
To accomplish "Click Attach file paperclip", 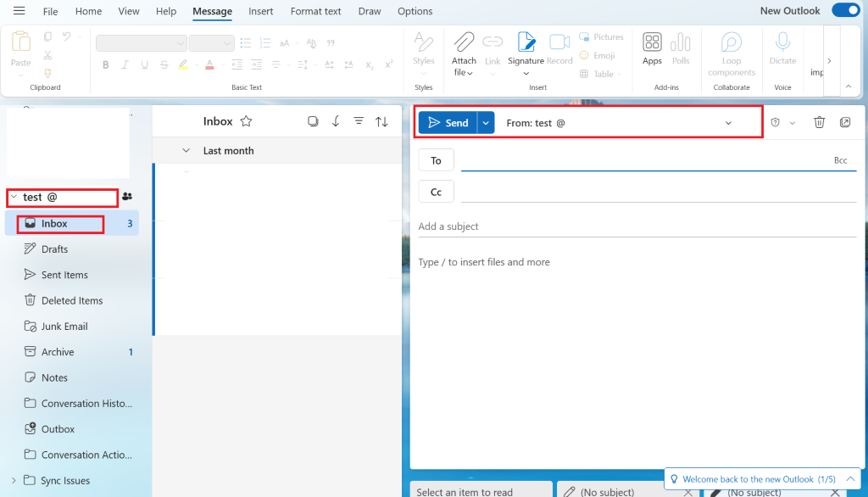I will (464, 42).
